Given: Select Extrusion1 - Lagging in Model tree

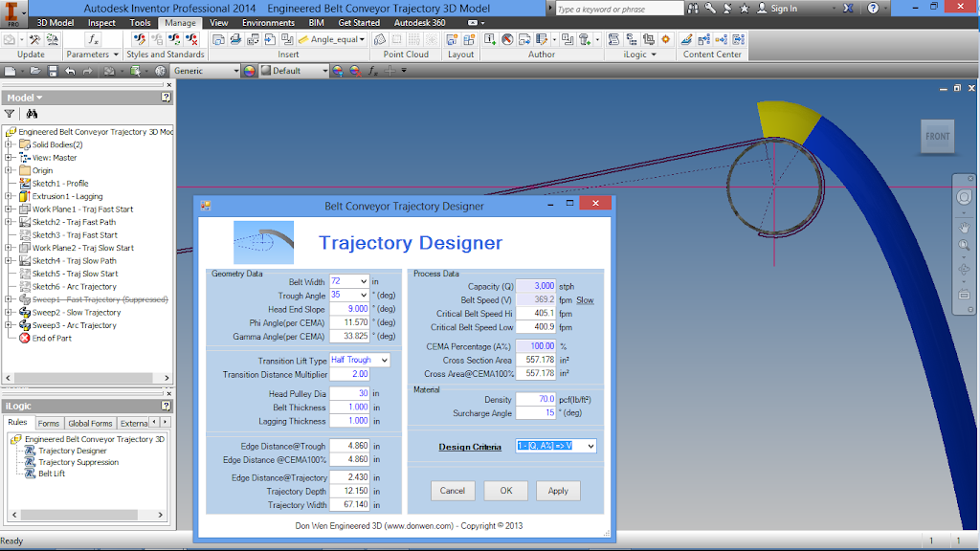Looking at the screenshot, I should point(68,196).
